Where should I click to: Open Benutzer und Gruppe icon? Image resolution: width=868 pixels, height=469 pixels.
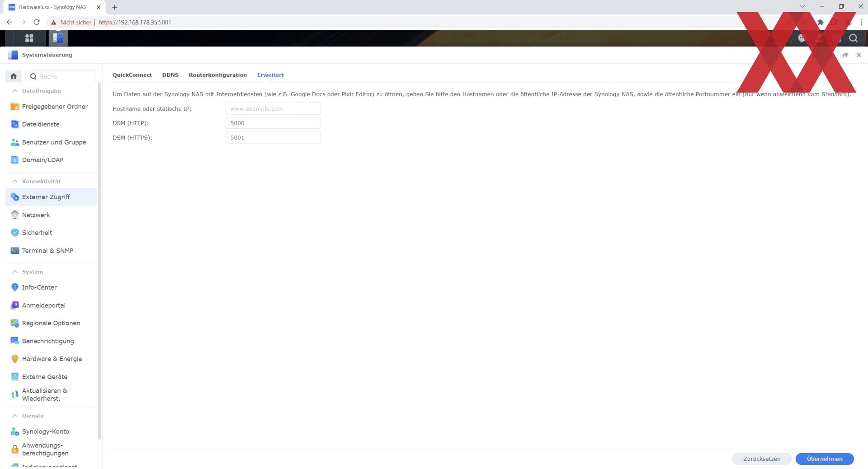(15, 142)
